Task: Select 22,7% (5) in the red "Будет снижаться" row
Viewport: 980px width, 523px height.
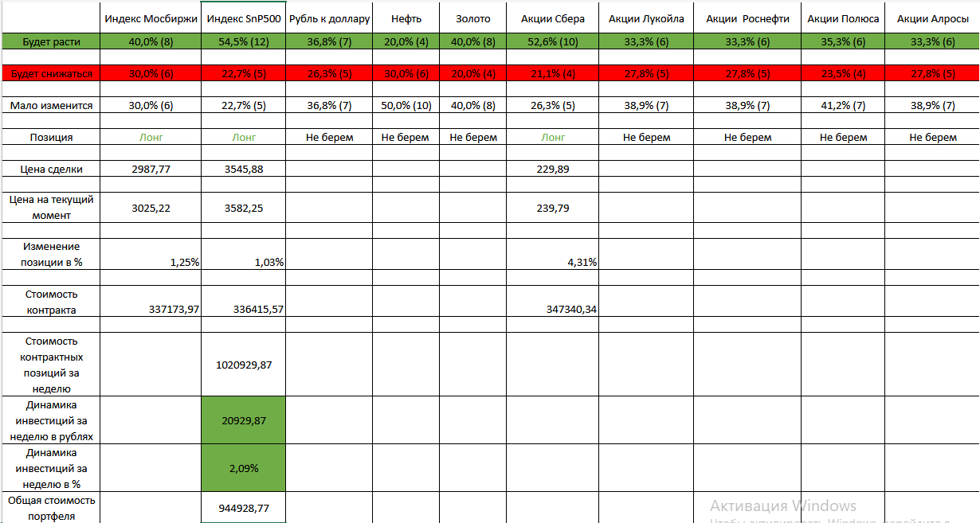Action: point(243,73)
